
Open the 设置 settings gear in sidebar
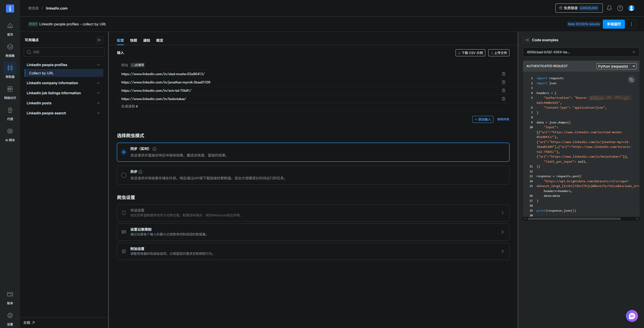10,315
